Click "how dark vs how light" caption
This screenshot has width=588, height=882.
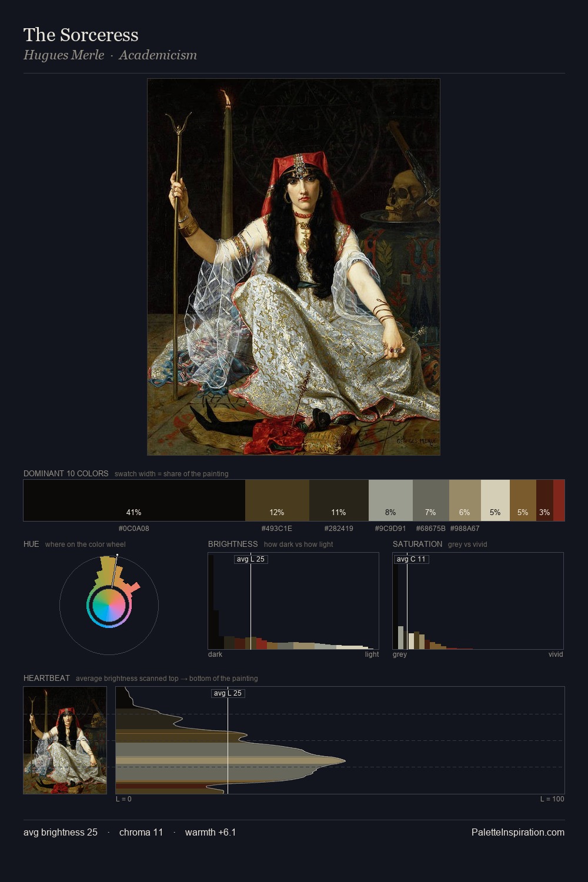pyautogui.click(x=298, y=544)
